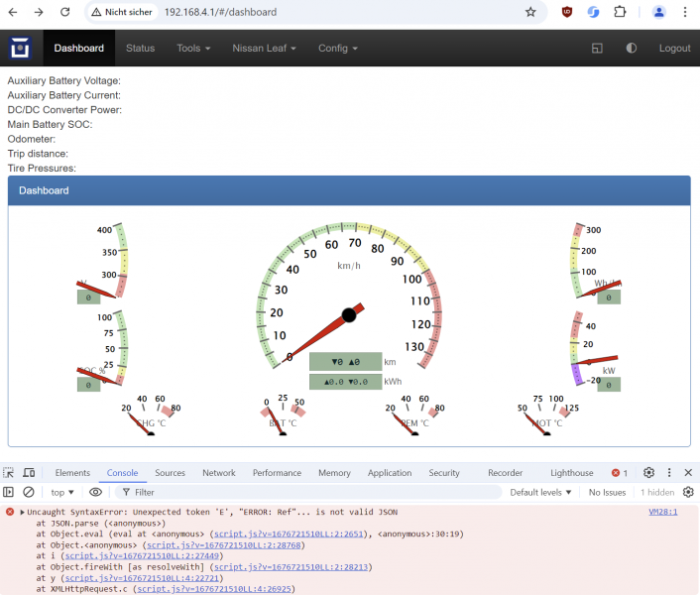Open the uBlock Origin extension icon

[567, 12]
